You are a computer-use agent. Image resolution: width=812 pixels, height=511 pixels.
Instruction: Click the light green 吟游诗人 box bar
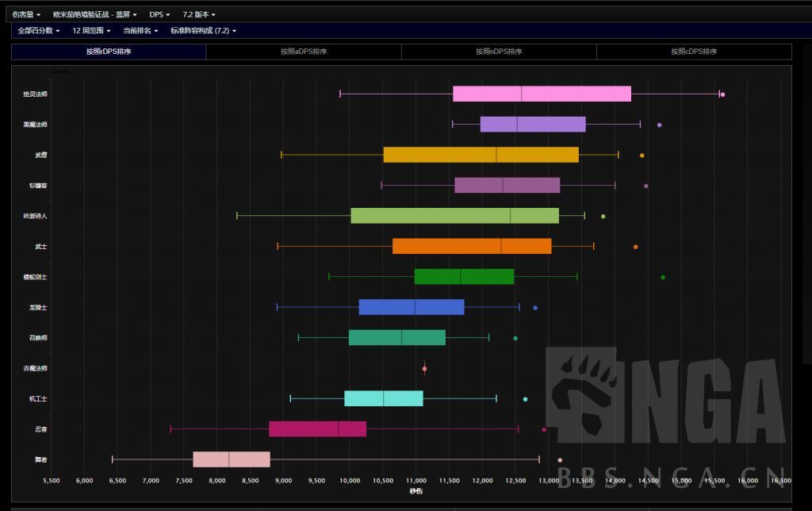(454, 216)
